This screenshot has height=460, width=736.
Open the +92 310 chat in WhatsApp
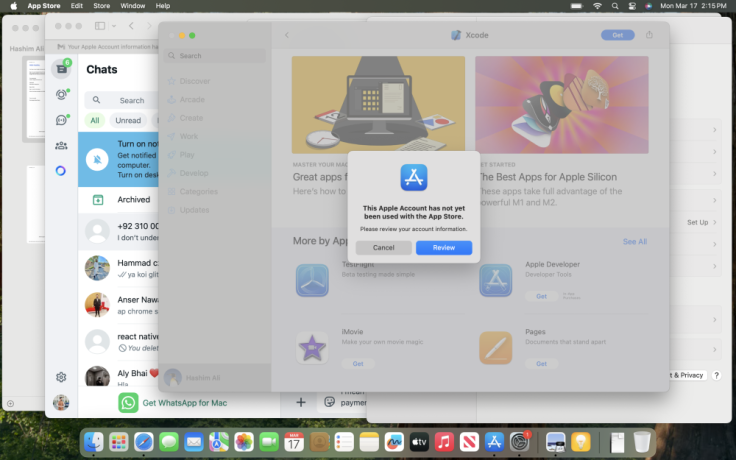(118, 231)
